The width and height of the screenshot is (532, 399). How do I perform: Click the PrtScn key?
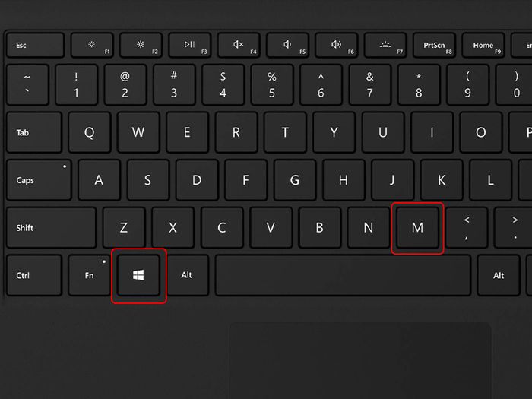[434, 45]
